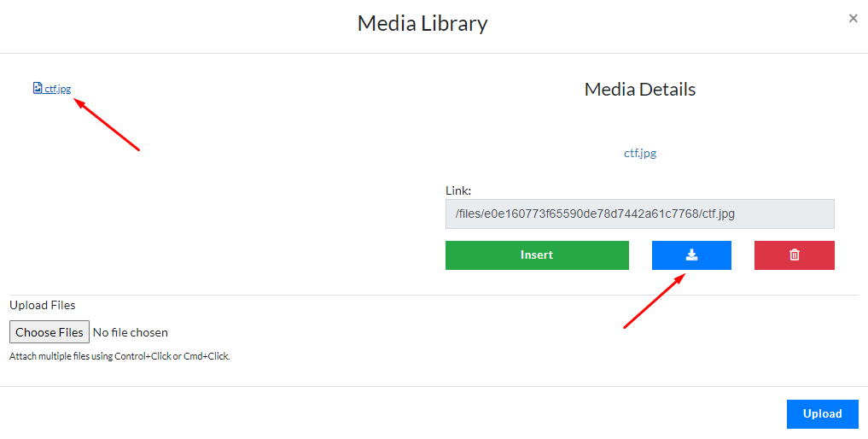Close the Media Library dialog
The image size is (868, 439).
[853, 19]
